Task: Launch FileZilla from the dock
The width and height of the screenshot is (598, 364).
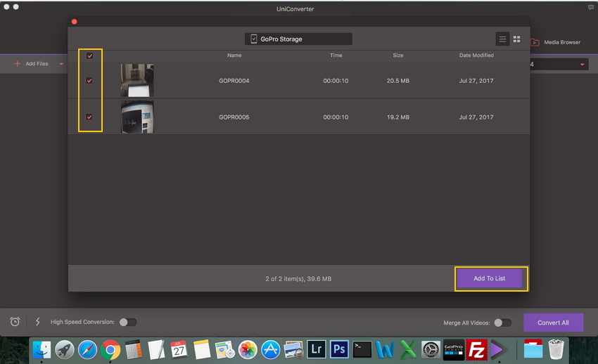Action: [476, 349]
